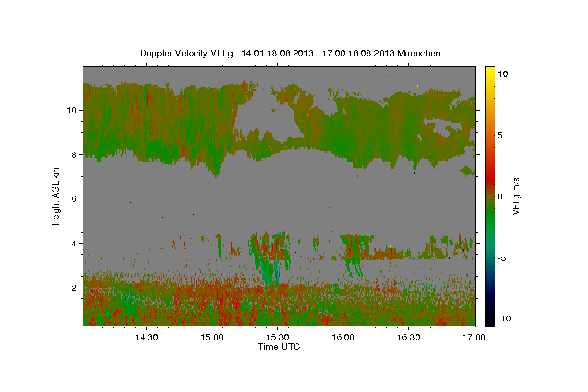Click the colorbar value -10 label

point(504,318)
